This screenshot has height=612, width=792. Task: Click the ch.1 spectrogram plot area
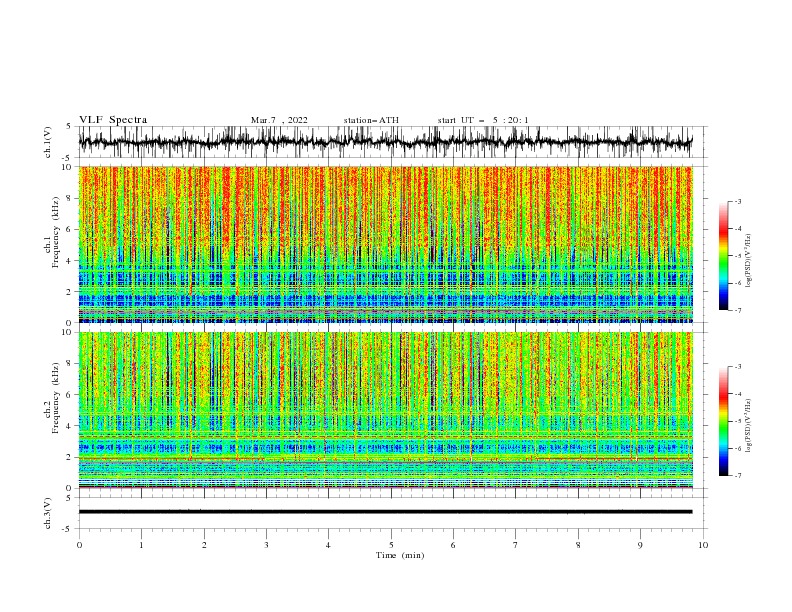click(385, 244)
